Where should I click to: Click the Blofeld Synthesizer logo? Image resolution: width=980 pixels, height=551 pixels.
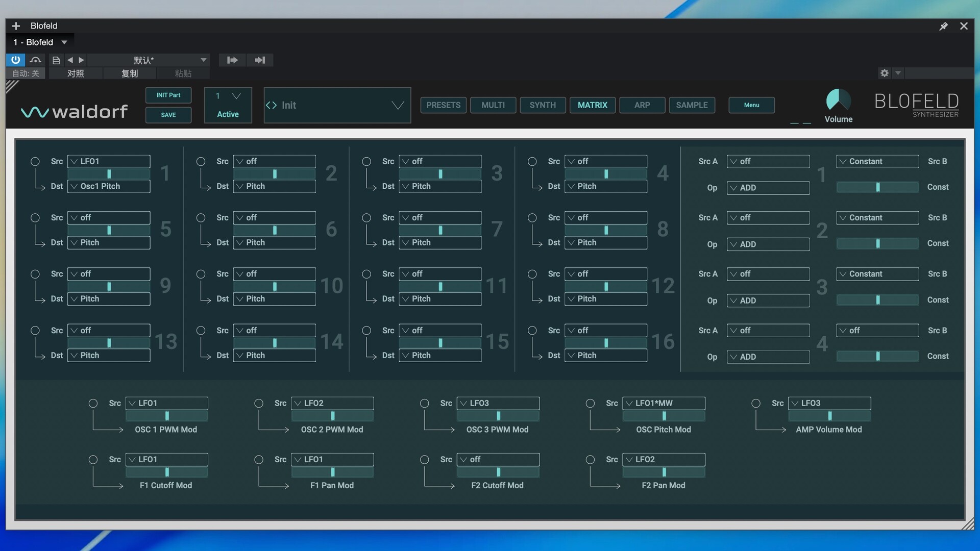pyautogui.click(x=916, y=105)
